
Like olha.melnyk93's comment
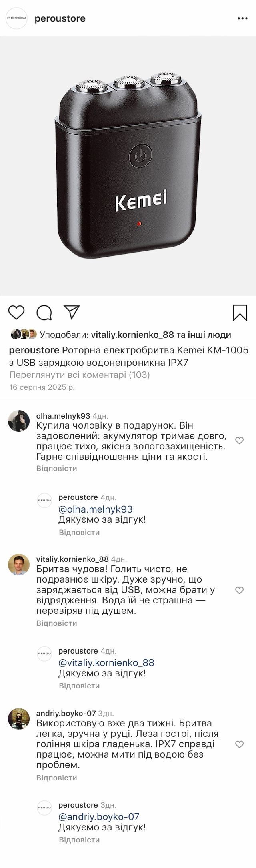[239, 441]
